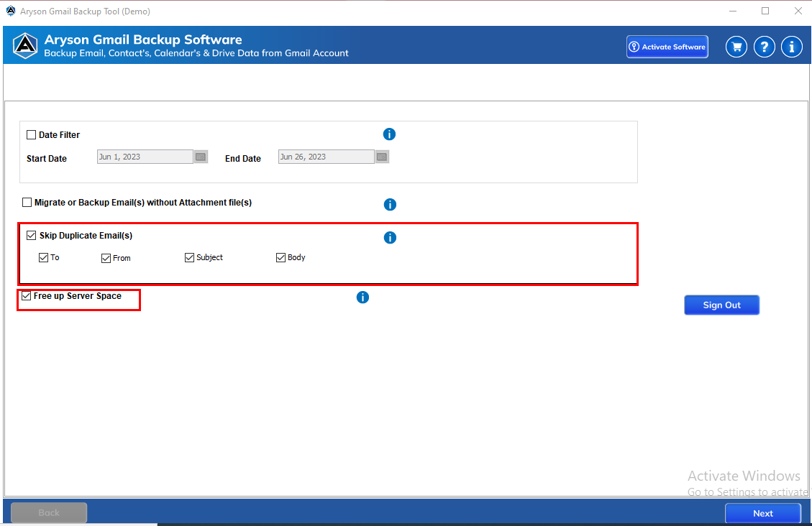Screen dimensions: 812x526
Task: Show info for Date Filter option
Action: coord(389,134)
